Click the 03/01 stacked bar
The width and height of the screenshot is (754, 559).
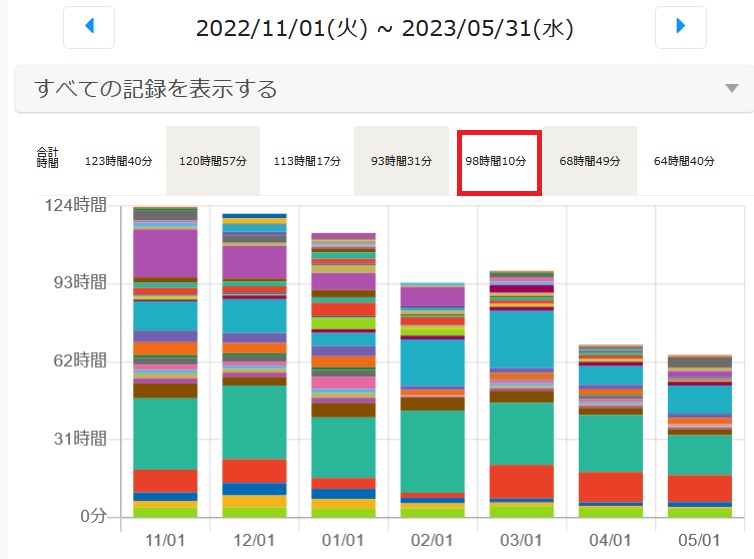click(x=522, y=394)
